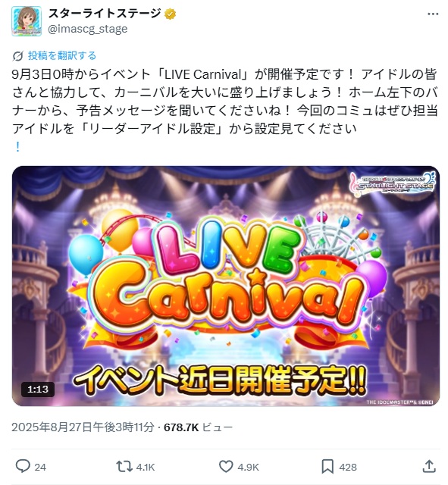
Task: Bookmark the post with bookmark icon
Action: (x=327, y=467)
